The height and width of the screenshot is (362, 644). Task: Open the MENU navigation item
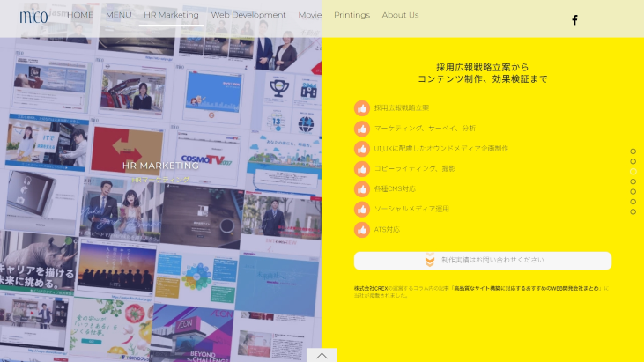pos(118,15)
